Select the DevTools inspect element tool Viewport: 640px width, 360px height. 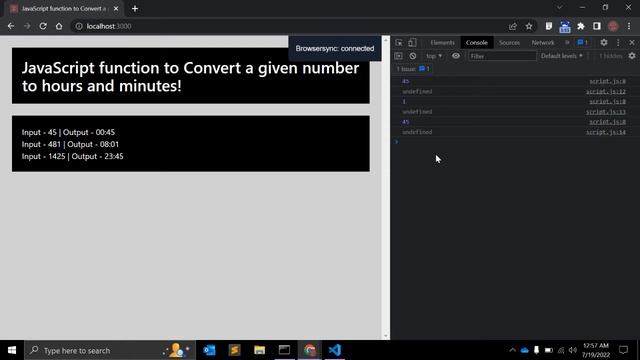pyautogui.click(x=399, y=42)
